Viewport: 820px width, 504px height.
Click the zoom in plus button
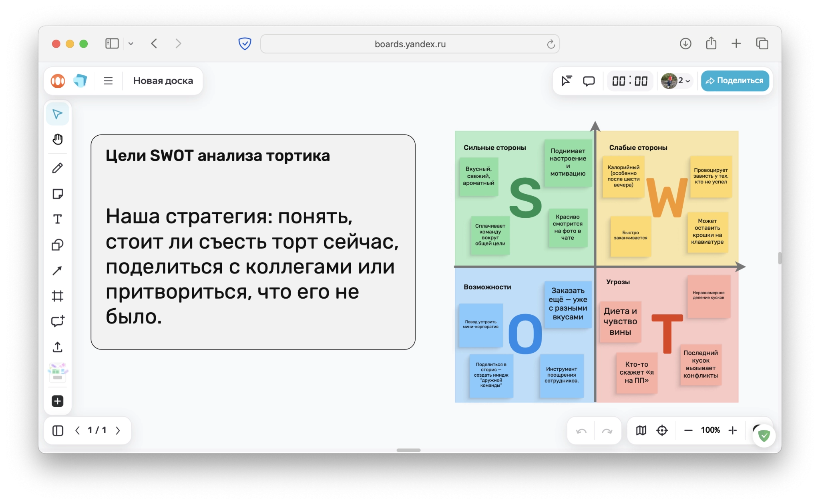coord(733,430)
